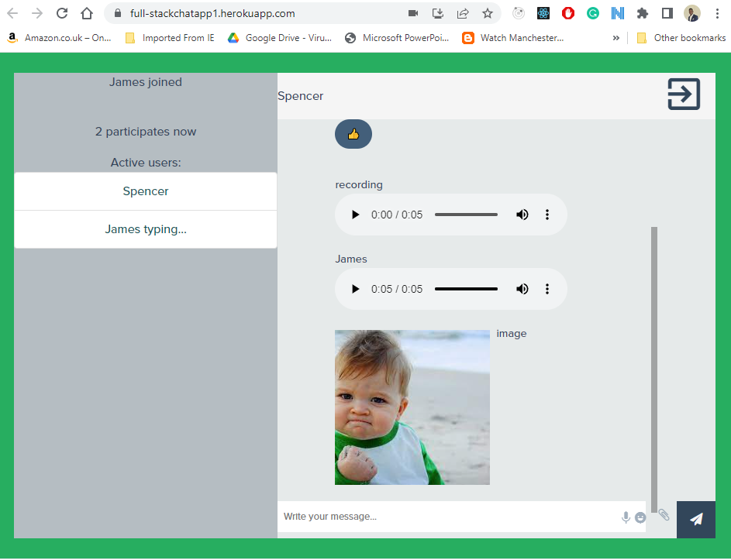Click the thumbs up message bubble
This screenshot has width=731, height=560.
(x=353, y=134)
